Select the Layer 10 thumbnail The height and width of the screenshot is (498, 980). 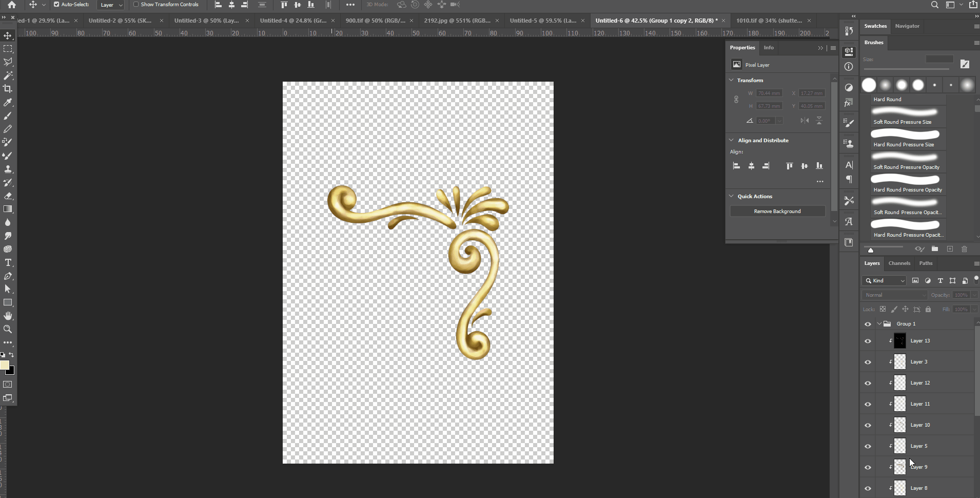pyautogui.click(x=900, y=425)
